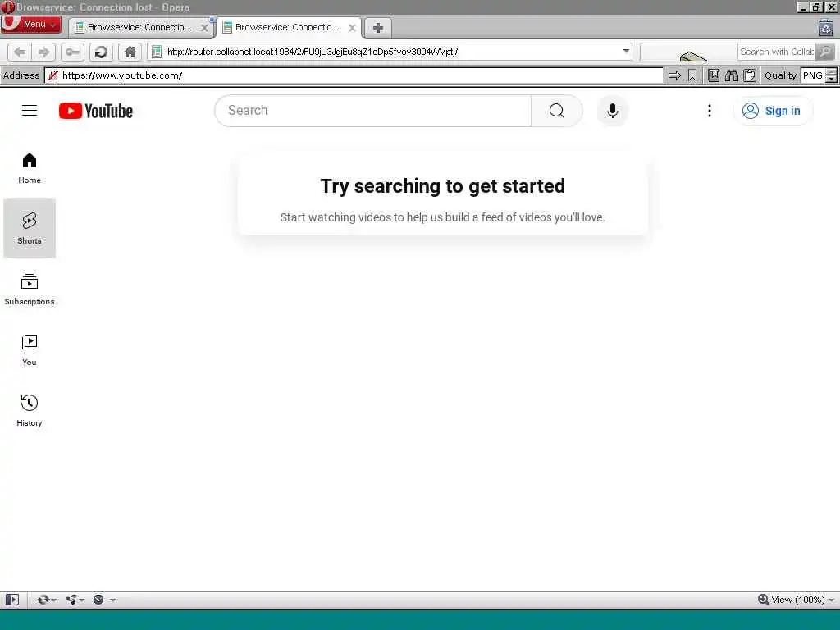Screen dimensions: 840x630
Task: Click the Browservice binoculars find icon
Action: coord(731,75)
